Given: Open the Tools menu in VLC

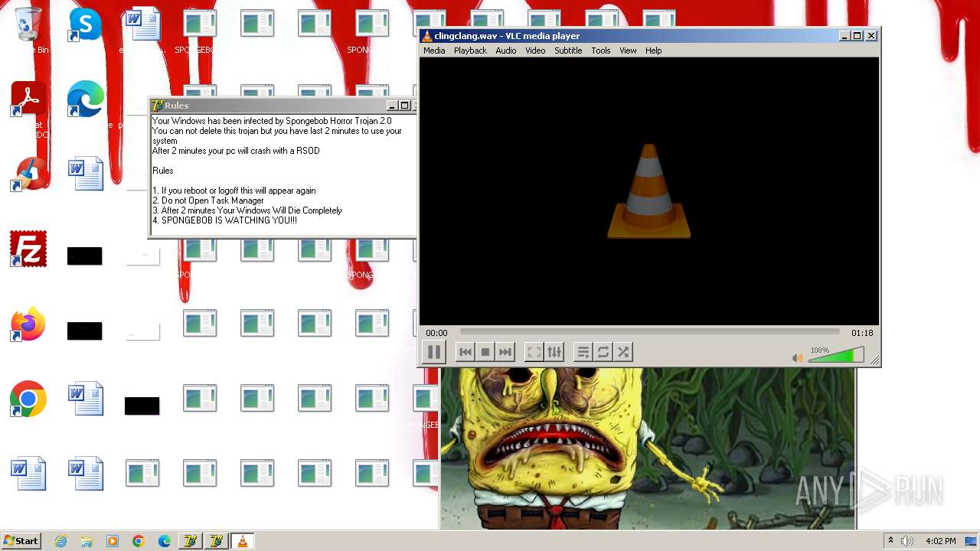Looking at the screenshot, I should click(601, 51).
